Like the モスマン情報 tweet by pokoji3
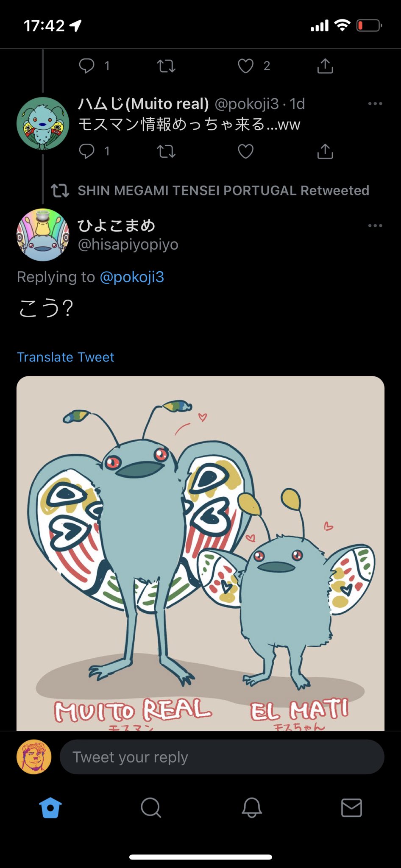 [x=245, y=151]
